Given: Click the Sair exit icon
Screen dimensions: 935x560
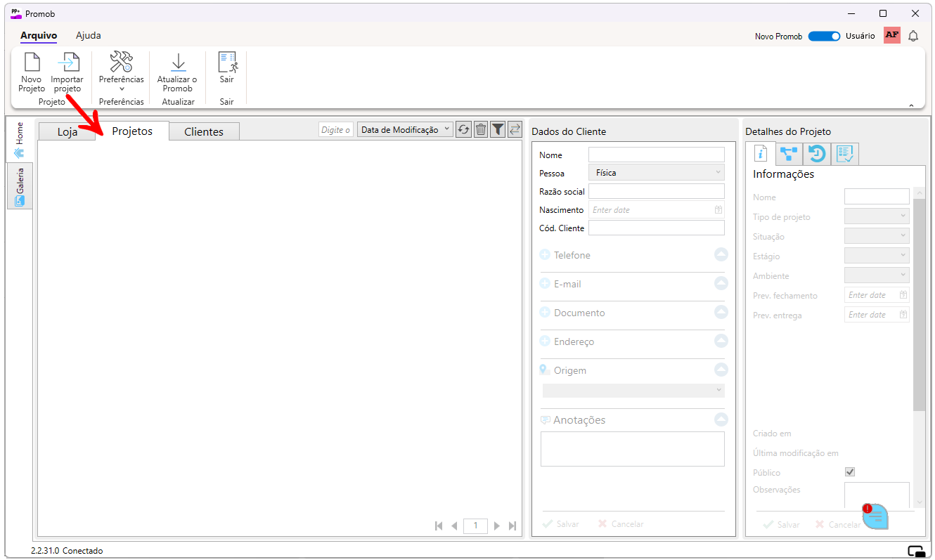Looking at the screenshot, I should tap(226, 63).
